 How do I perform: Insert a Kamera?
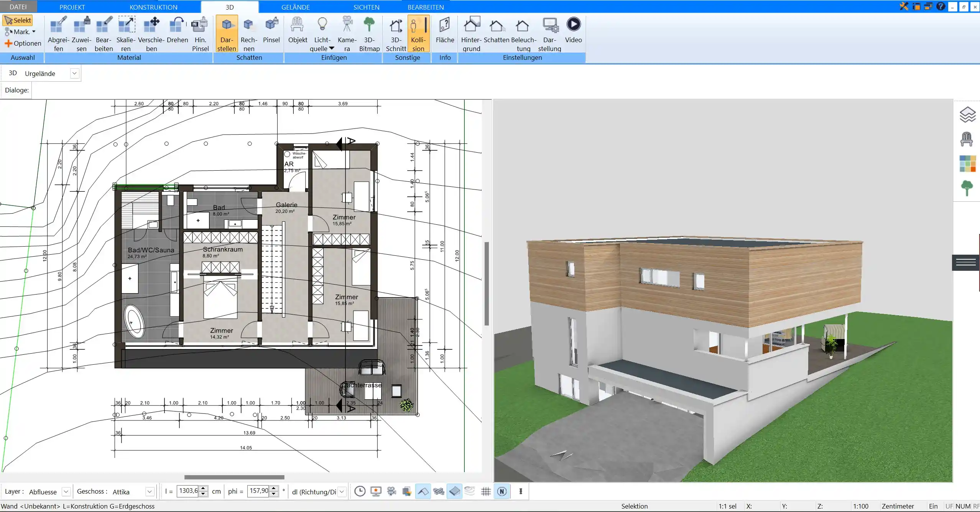tap(347, 34)
